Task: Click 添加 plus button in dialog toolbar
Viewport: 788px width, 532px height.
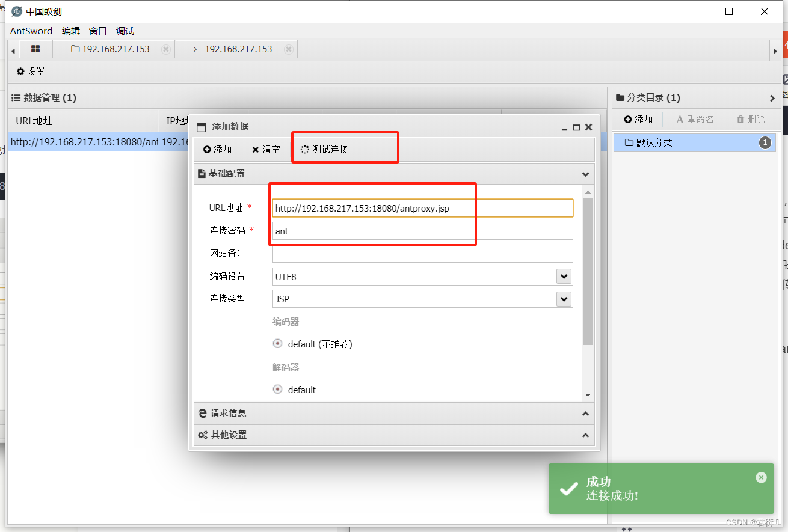Action: [x=218, y=150]
